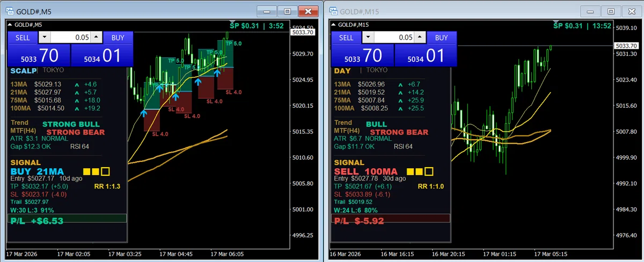Click the first blue buy arrow on M5 chart
This screenshot has height=262, width=644.
tap(143, 113)
